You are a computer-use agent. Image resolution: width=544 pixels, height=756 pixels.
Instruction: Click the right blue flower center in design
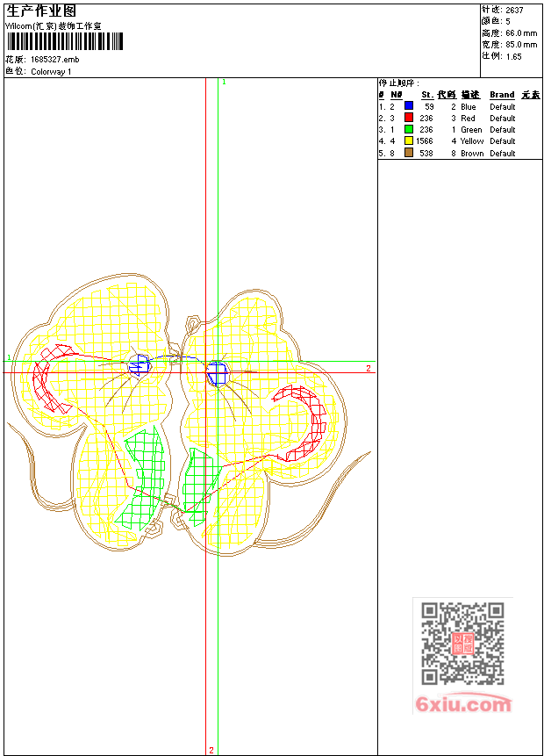click(x=218, y=374)
